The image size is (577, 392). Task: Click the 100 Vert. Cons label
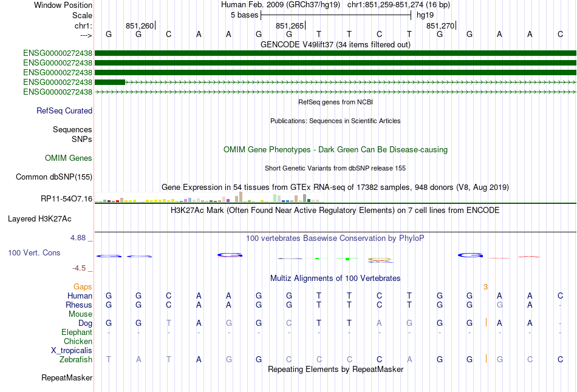tap(34, 252)
